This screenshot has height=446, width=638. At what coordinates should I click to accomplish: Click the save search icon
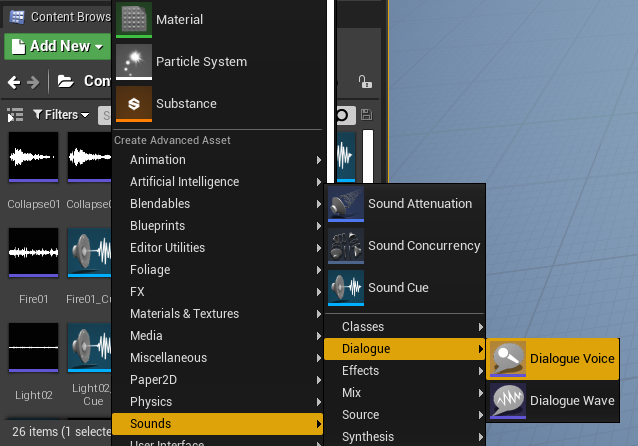point(366,115)
